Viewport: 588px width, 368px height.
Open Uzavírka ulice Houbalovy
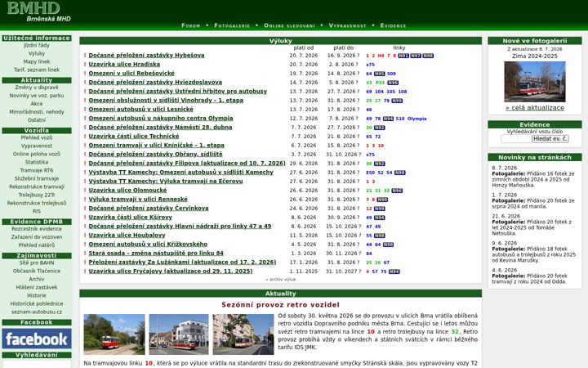point(127,236)
